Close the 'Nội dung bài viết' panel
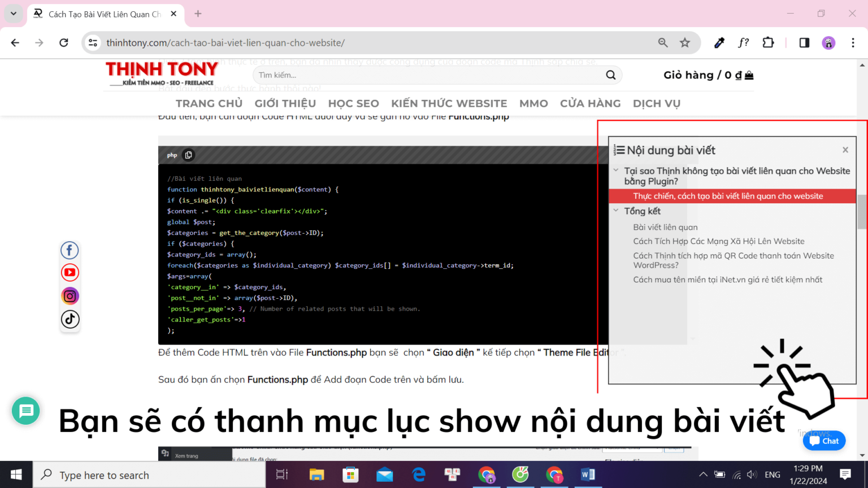Screen dimensions: 868x488 pos(845,150)
